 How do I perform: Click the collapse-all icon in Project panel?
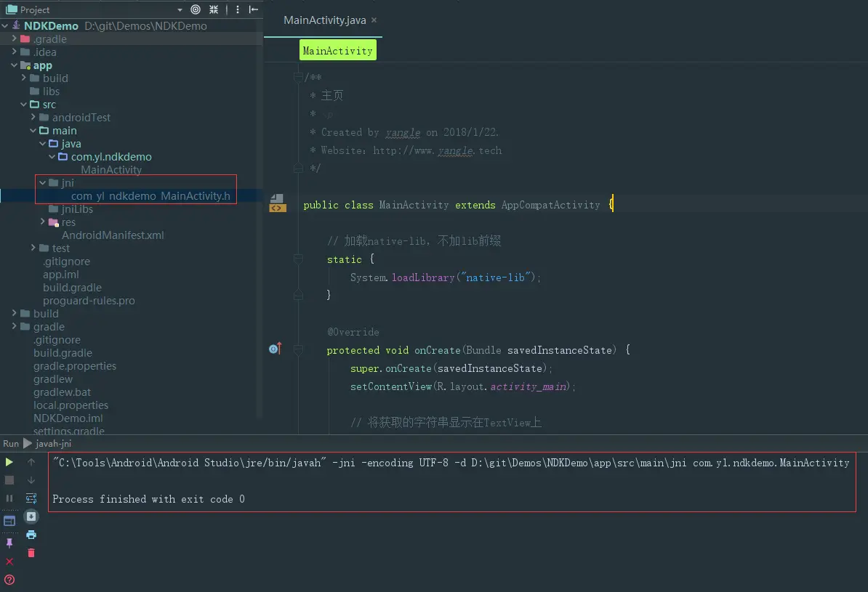coord(214,9)
